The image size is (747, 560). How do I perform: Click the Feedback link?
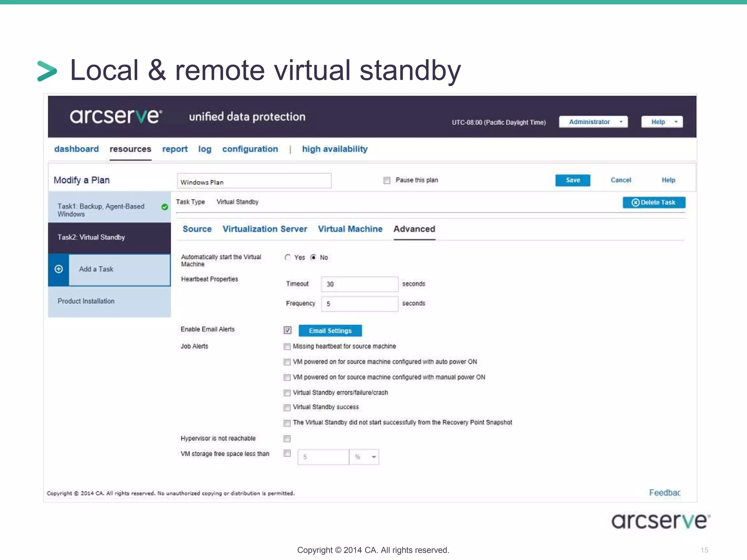pyautogui.click(x=665, y=493)
